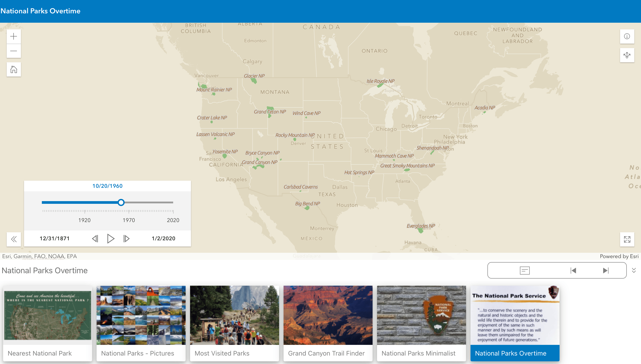The height and width of the screenshot is (364, 641).
Task: Collapse the bottom gallery panel
Action: coord(634,270)
